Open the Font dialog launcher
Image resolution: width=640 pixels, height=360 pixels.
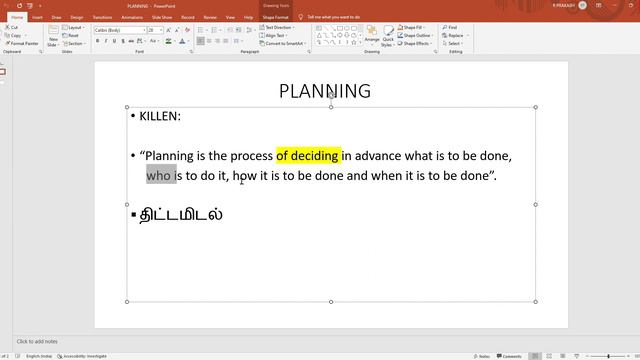tap(191, 52)
